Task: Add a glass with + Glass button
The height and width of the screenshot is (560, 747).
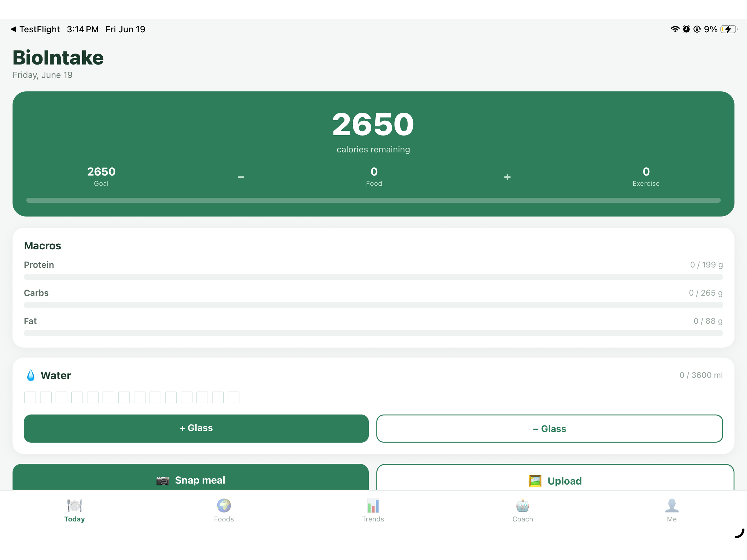Action: (x=196, y=428)
